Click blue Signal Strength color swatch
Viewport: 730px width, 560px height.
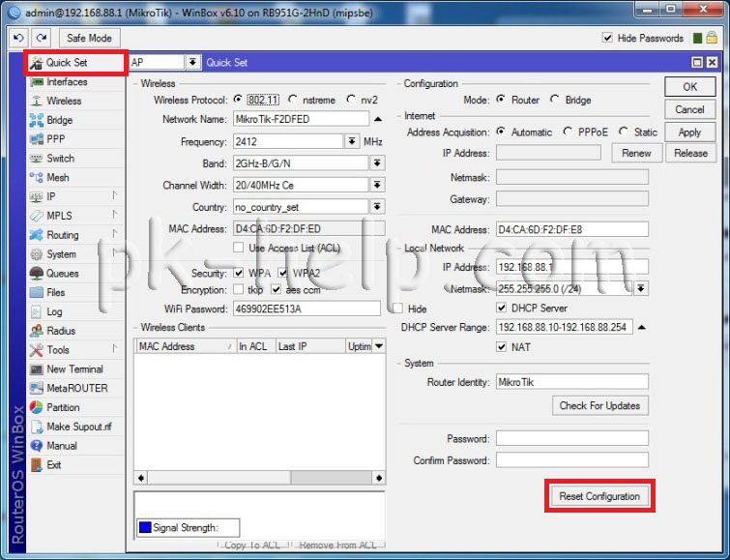pyautogui.click(x=146, y=527)
